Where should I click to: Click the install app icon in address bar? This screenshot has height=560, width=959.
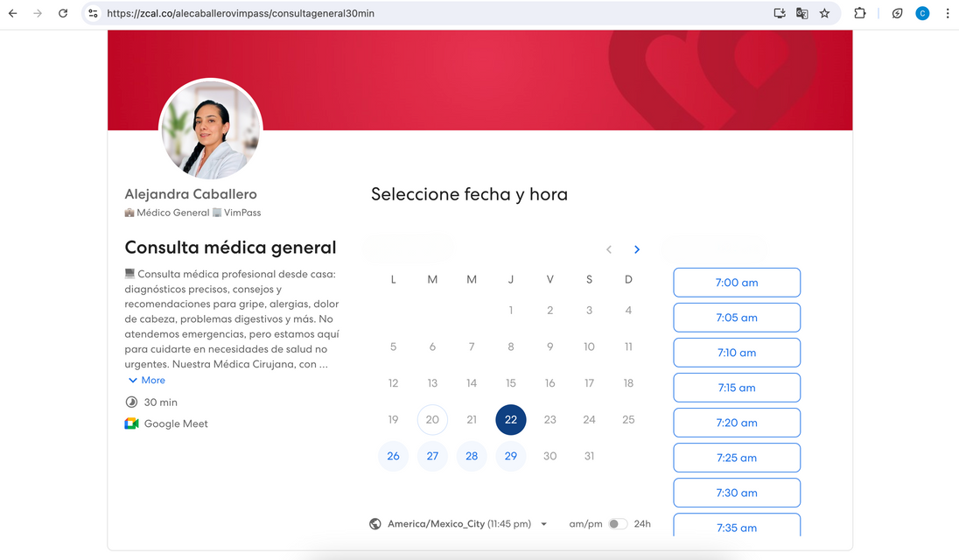pos(779,13)
